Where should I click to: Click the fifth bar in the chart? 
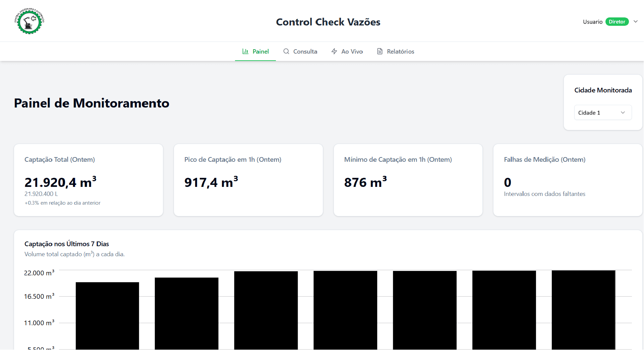click(425, 310)
